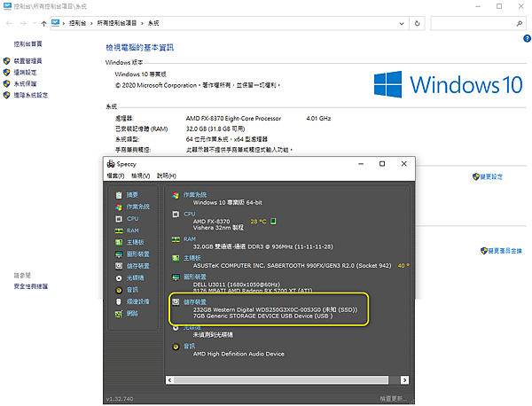This screenshot has height=406, width=532.
Task: Click the 控制台 breadcrumb in address bar
Action: point(77,23)
